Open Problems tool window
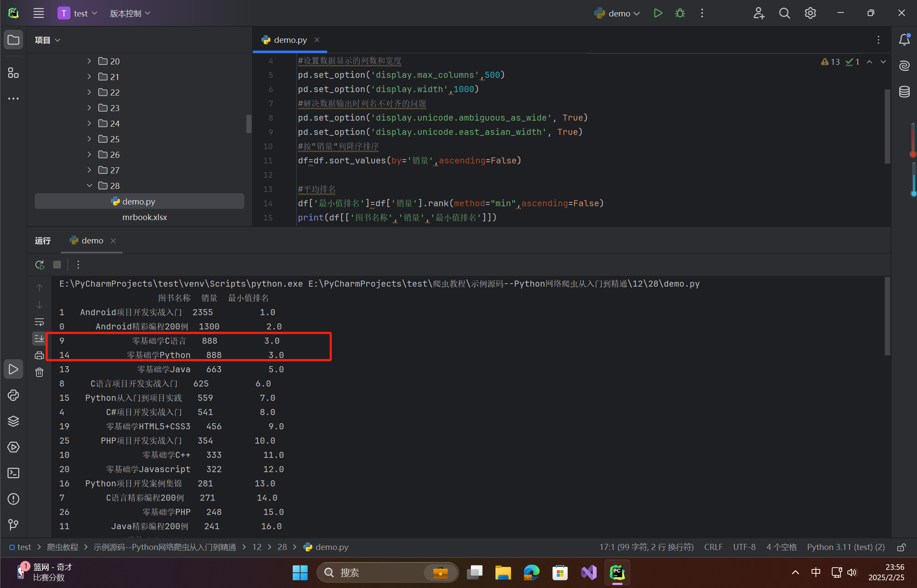The image size is (917, 588). click(x=13, y=499)
